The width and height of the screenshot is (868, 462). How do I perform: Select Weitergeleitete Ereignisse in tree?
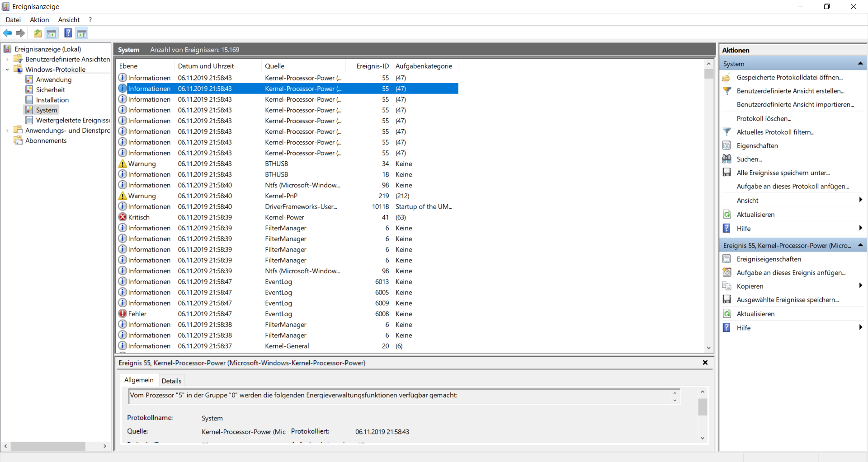click(73, 121)
